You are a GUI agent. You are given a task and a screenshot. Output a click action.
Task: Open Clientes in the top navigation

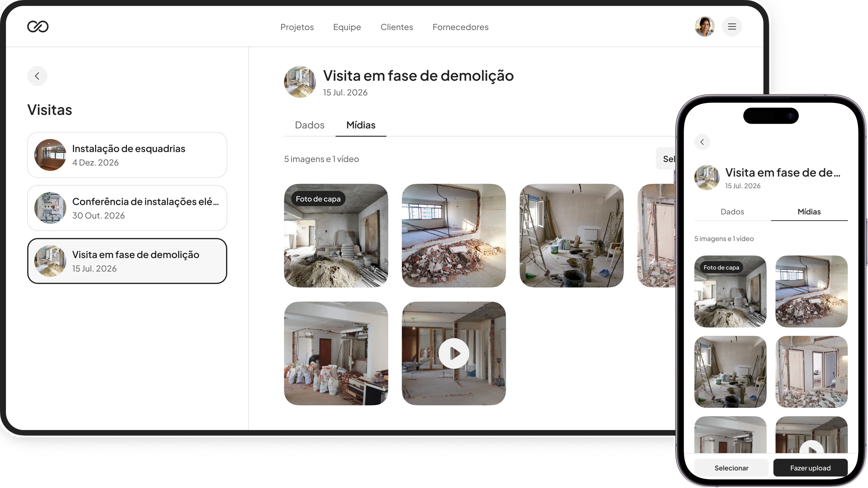coord(397,27)
